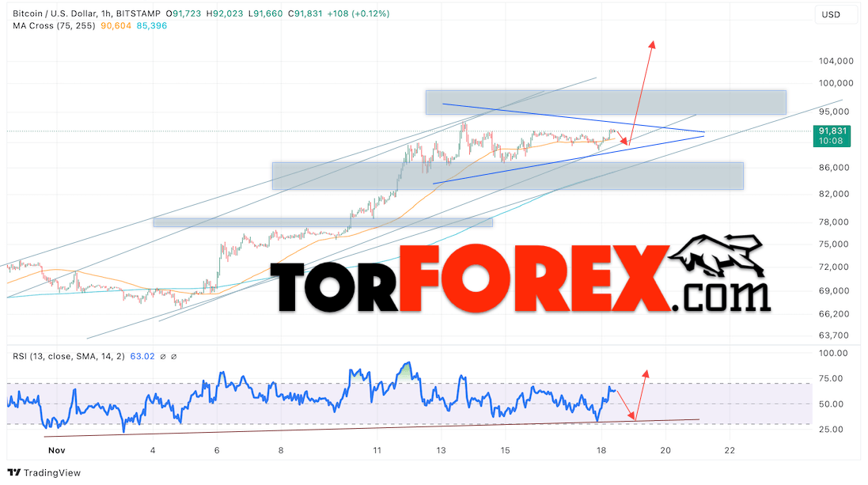The image size is (868, 485).
Task: Click the RSI value 63.02
Action: coord(142,357)
